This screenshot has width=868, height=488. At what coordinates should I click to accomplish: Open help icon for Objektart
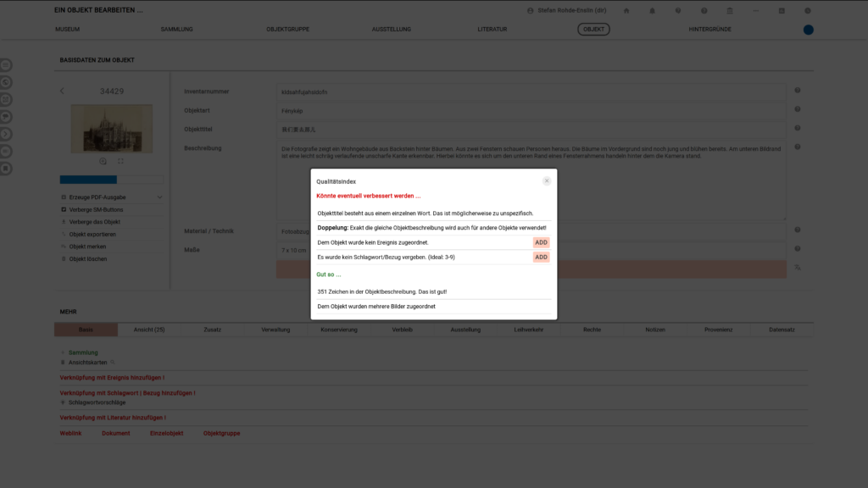[798, 109]
